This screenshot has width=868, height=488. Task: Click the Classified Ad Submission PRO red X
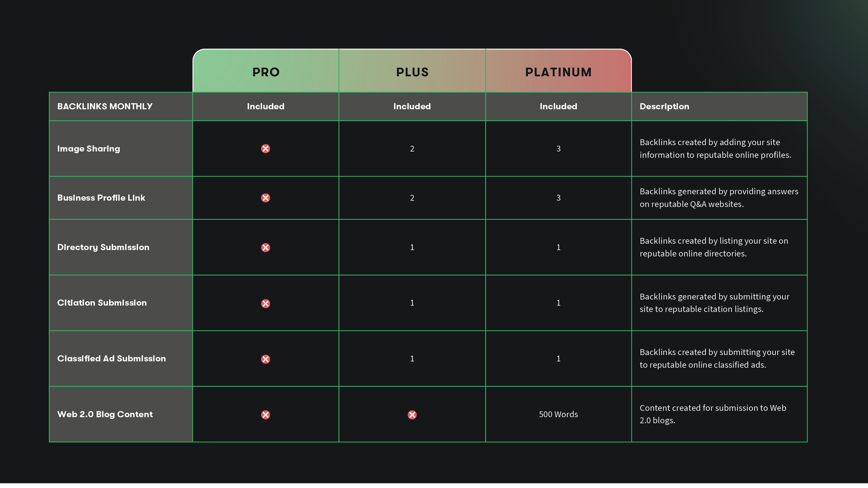coord(266,359)
